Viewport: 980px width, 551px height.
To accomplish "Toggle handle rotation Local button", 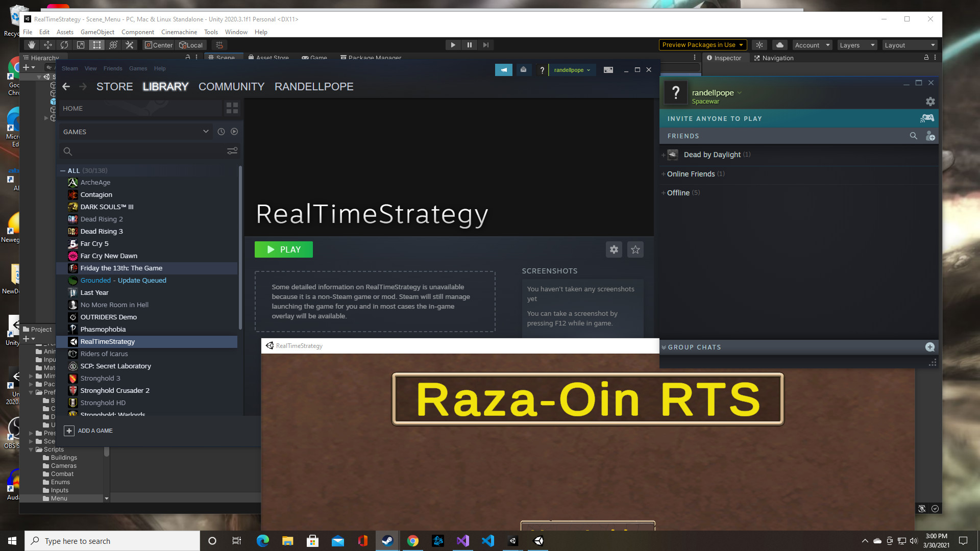I will pyautogui.click(x=191, y=45).
